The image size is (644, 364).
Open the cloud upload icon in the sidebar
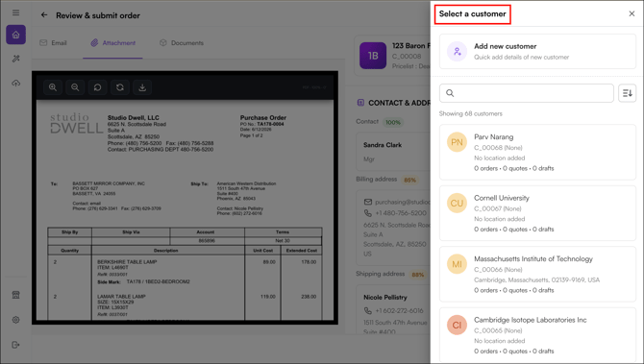15,84
